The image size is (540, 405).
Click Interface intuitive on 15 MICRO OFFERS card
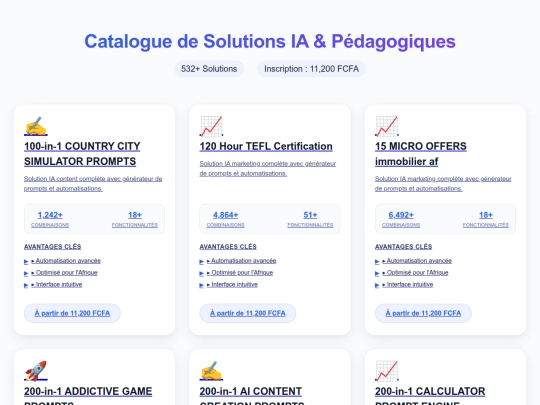tap(407, 284)
